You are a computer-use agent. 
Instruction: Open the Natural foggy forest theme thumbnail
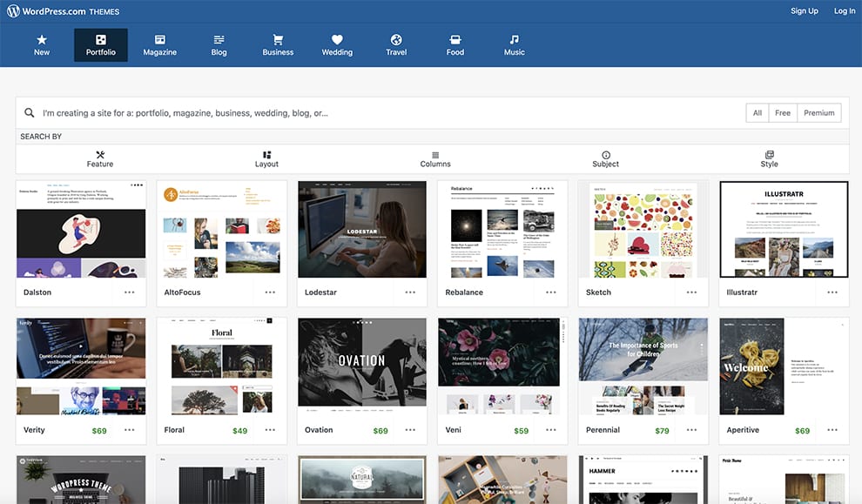coord(362,480)
